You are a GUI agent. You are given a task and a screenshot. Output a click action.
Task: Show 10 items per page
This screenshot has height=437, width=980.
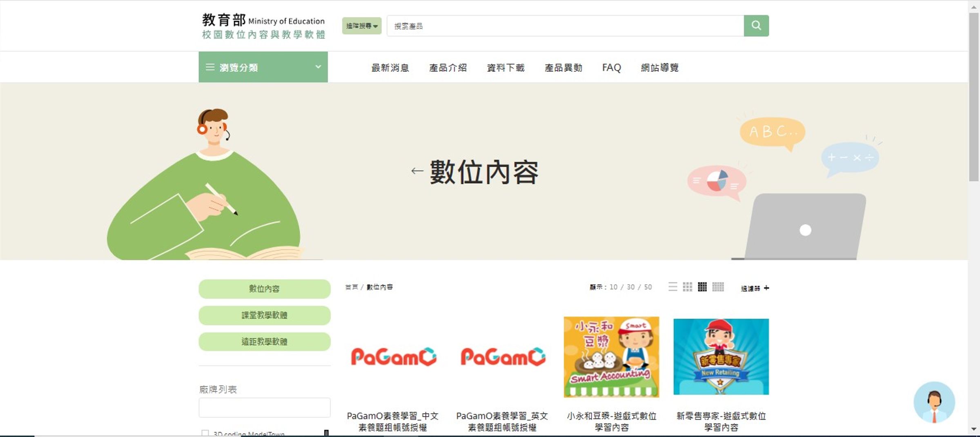pyautogui.click(x=613, y=287)
